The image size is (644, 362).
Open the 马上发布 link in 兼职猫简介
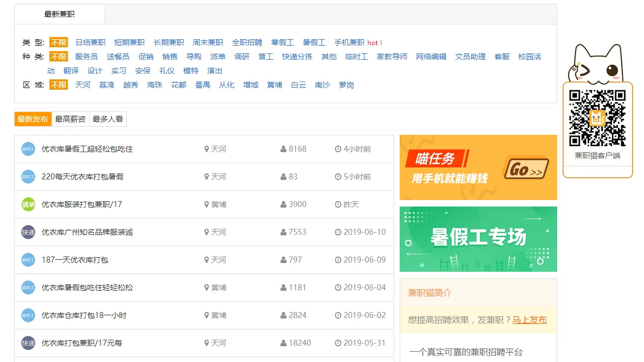(x=529, y=320)
